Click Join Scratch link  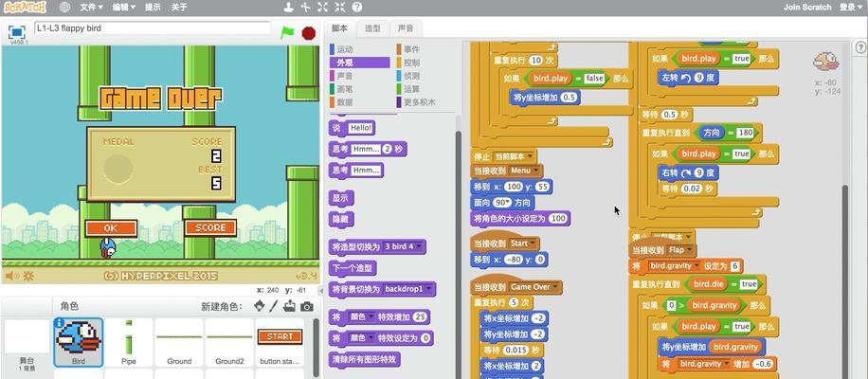[807, 8]
